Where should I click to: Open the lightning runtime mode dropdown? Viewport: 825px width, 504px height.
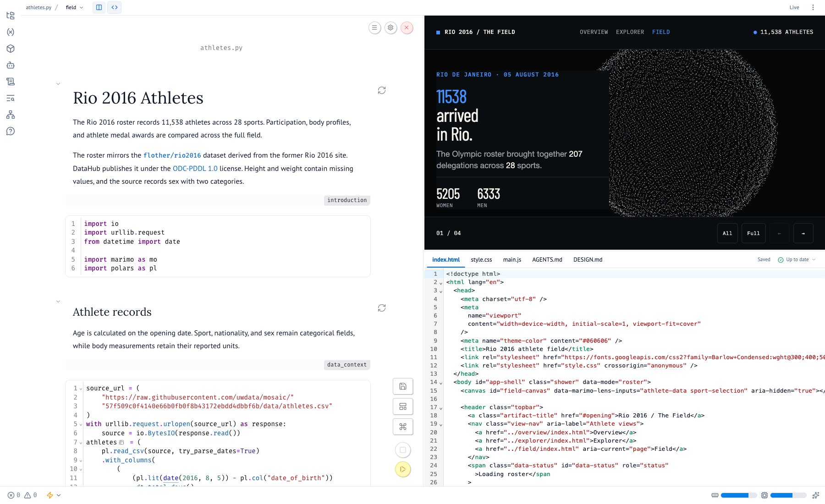(x=54, y=495)
